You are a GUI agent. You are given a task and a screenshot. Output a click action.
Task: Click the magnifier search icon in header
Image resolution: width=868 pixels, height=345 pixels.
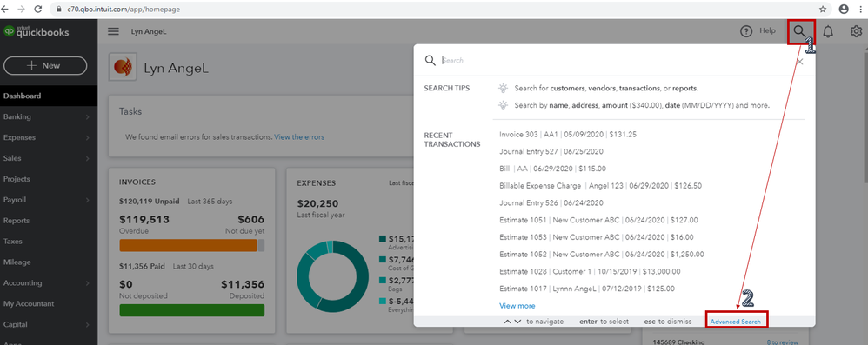coord(799,31)
